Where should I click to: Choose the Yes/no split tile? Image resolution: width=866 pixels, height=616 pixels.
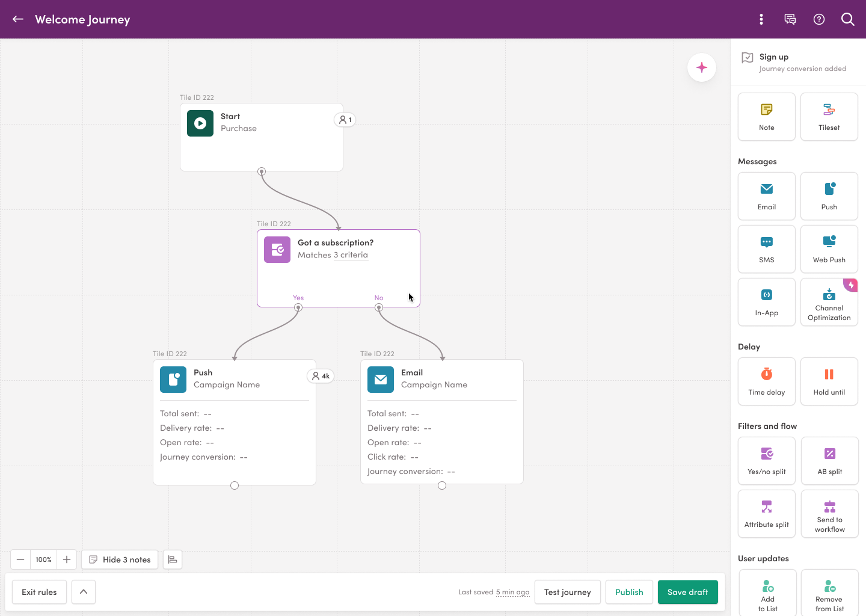[767, 461]
